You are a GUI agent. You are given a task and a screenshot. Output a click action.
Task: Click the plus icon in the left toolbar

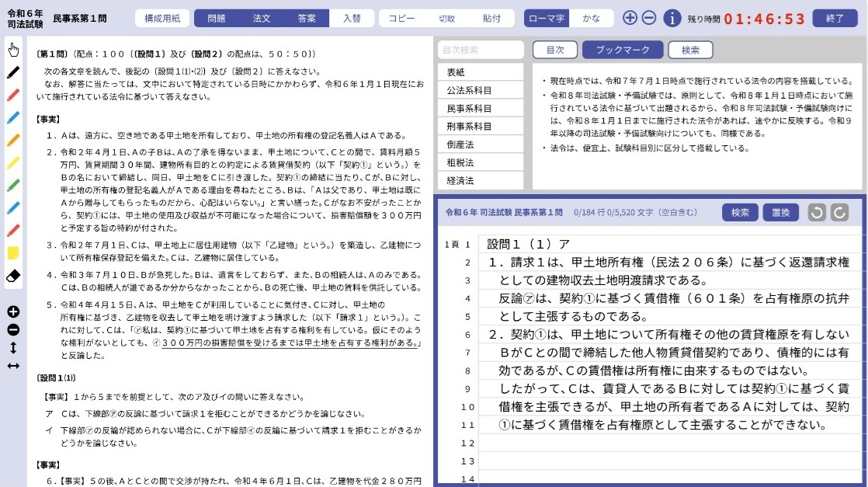click(x=13, y=312)
